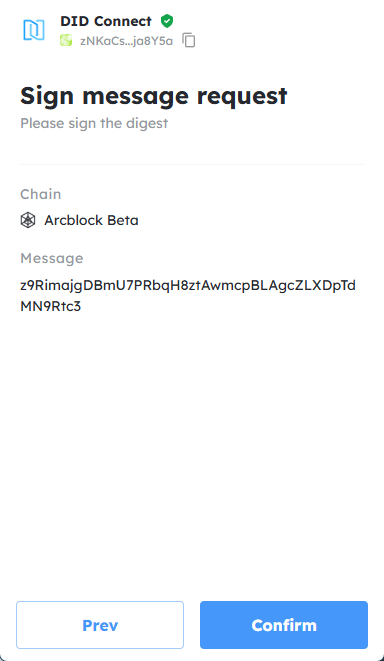Confirm the sign message request
This screenshot has width=384, height=661.
pos(284,625)
